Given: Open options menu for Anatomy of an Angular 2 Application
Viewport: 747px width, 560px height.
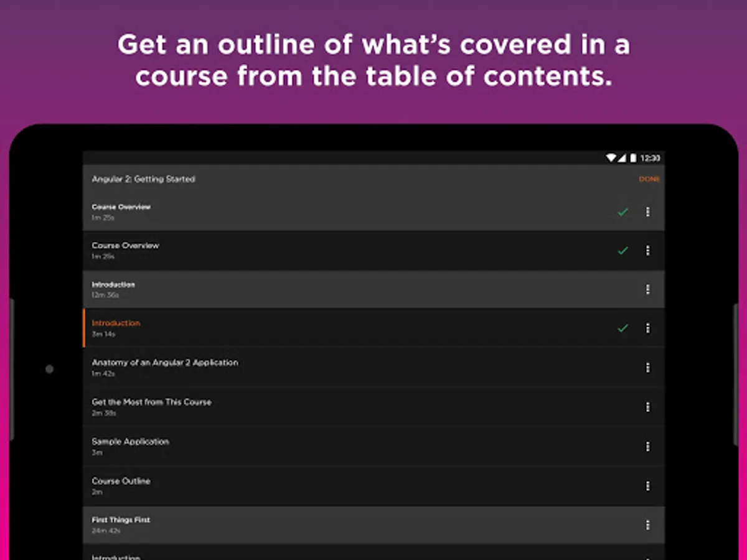Looking at the screenshot, I should (647, 368).
